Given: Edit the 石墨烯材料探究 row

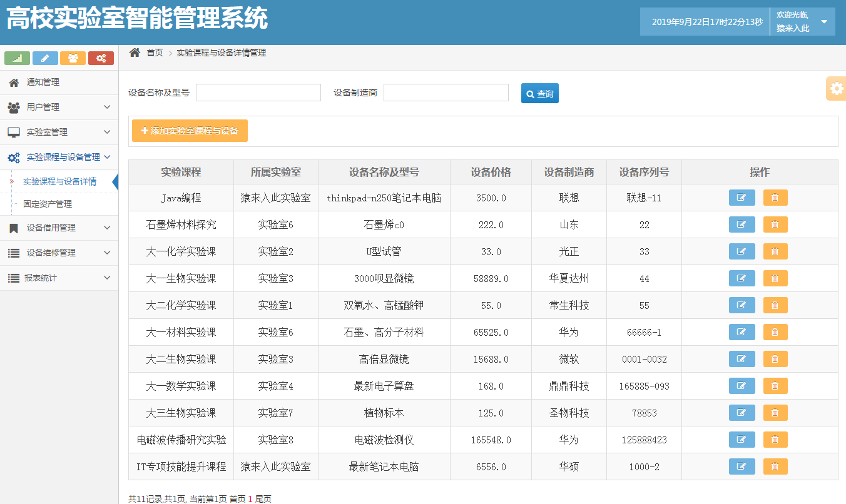Looking at the screenshot, I should [742, 224].
